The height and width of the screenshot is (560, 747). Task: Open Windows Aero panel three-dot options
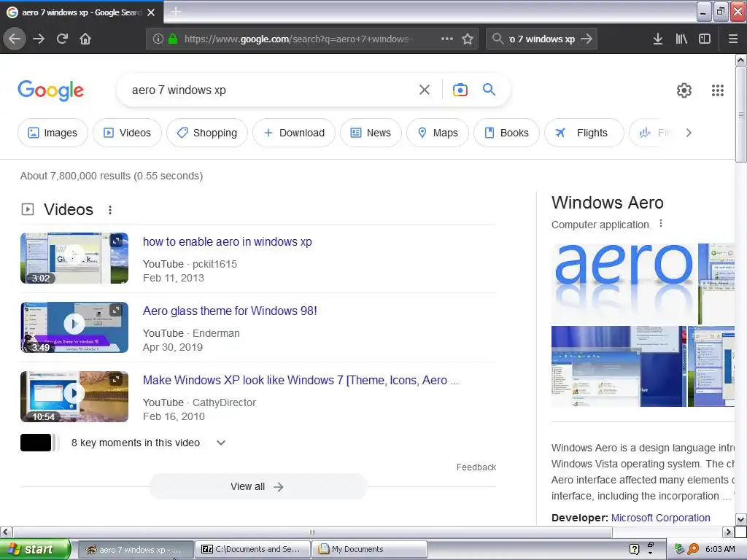(x=661, y=223)
